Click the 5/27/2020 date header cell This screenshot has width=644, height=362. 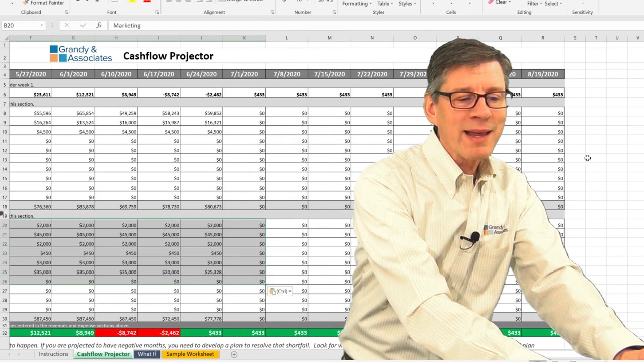pos(31,74)
